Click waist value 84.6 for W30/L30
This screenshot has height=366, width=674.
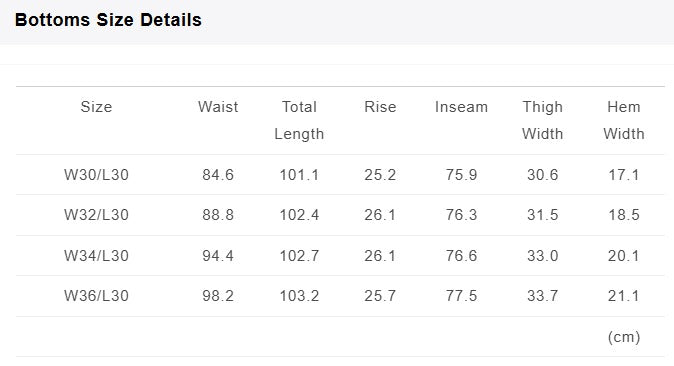(218, 175)
